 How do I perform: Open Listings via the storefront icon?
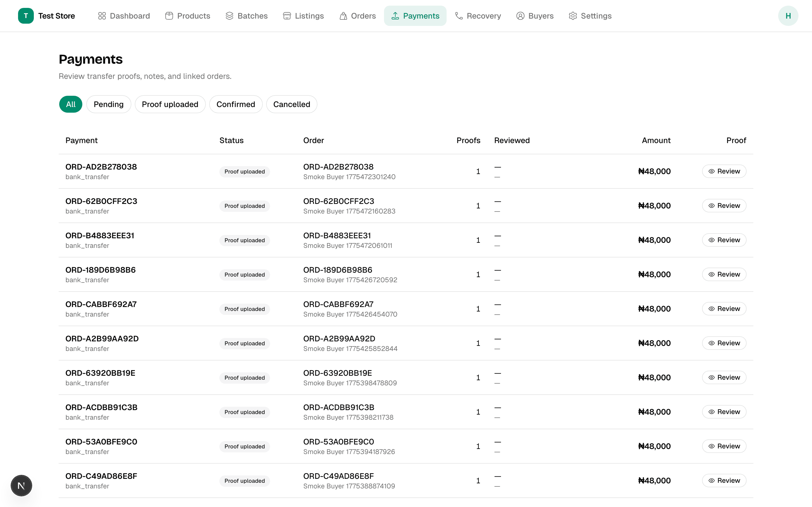coord(286,15)
